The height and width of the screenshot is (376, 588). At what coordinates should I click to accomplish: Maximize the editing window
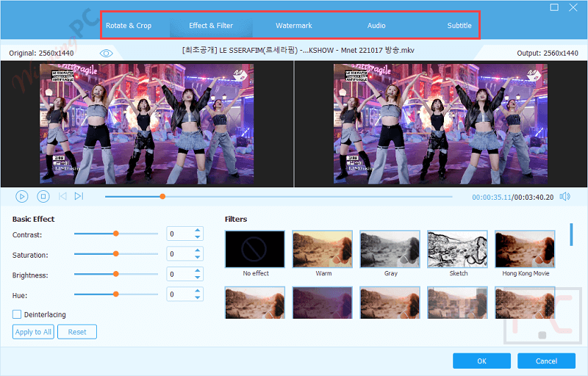[x=554, y=7]
